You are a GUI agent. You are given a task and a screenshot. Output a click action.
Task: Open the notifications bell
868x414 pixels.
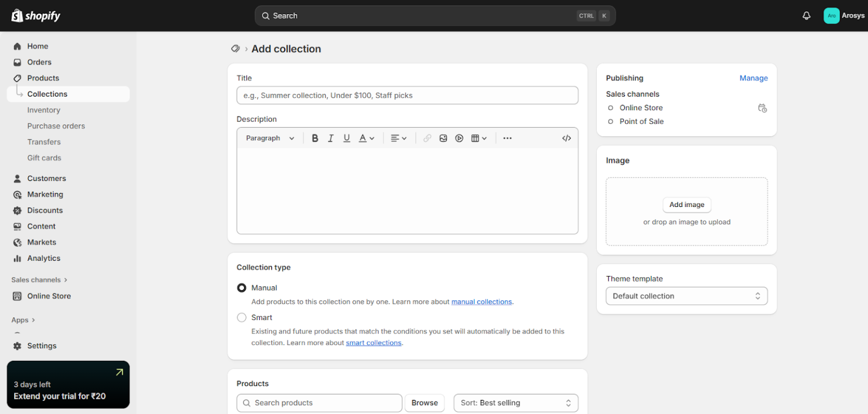point(806,16)
